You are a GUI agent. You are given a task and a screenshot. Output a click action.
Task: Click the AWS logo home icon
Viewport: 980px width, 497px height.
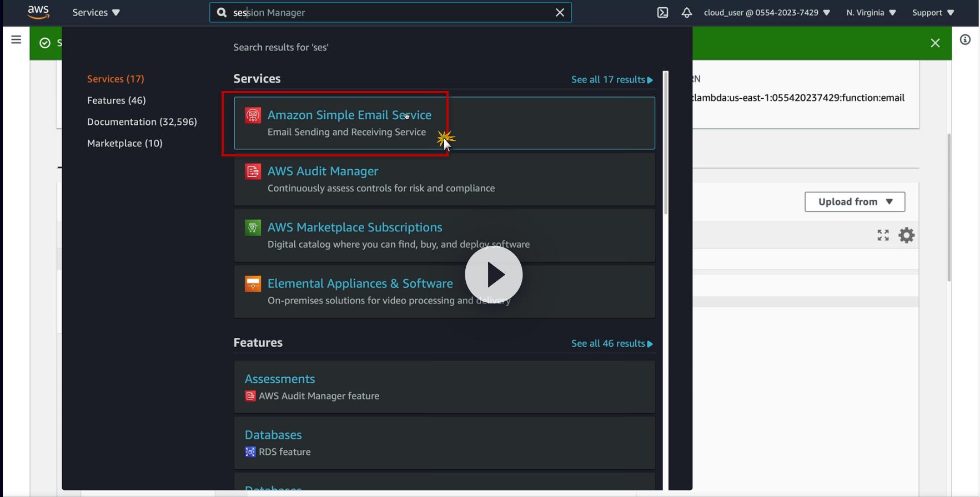[x=38, y=12]
